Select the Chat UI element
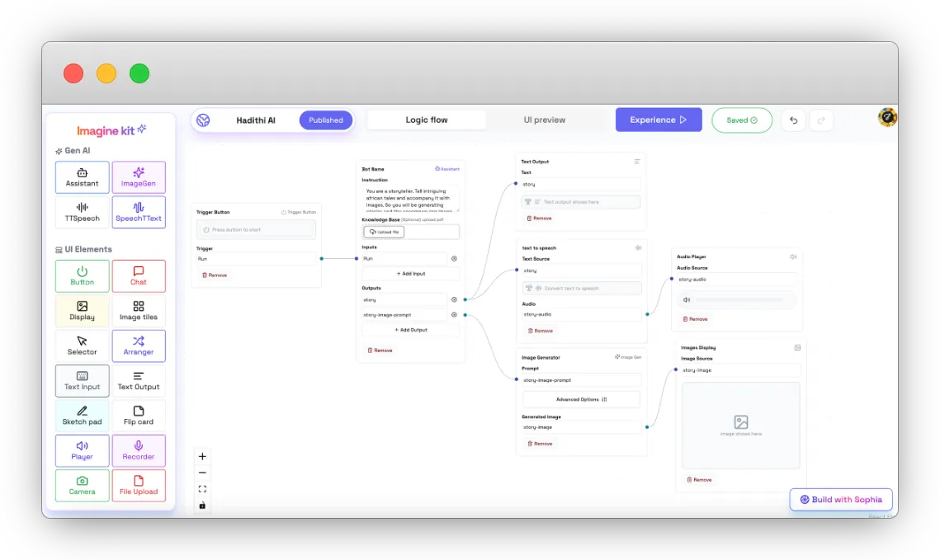Image resolution: width=940 pixels, height=560 pixels. pos(139,275)
